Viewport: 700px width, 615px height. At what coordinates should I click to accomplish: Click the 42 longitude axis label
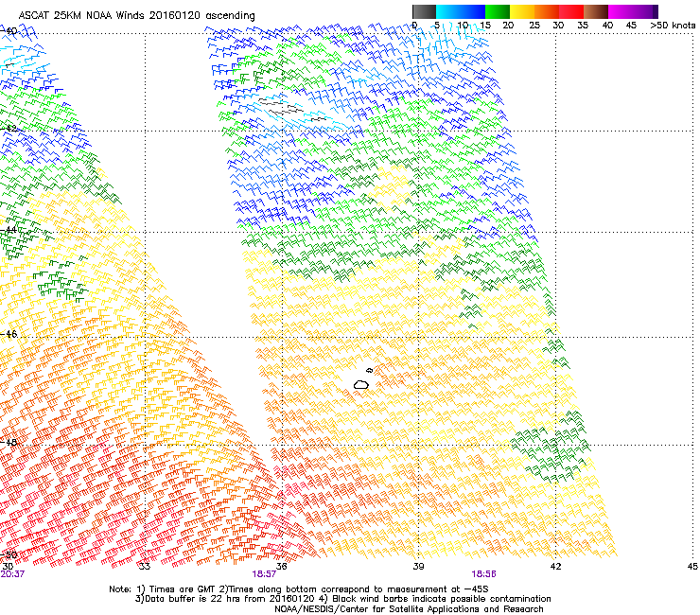(x=555, y=567)
